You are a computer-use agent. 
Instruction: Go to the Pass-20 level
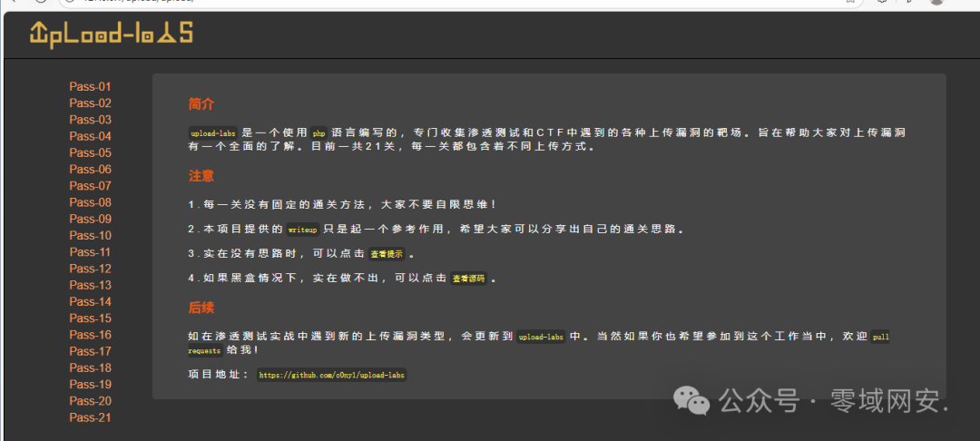(x=90, y=401)
